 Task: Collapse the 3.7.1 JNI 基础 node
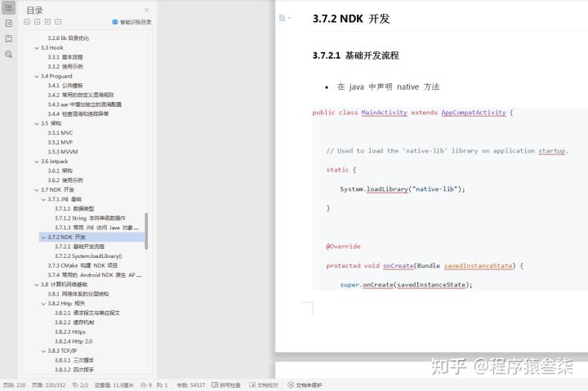pyautogui.click(x=43, y=199)
